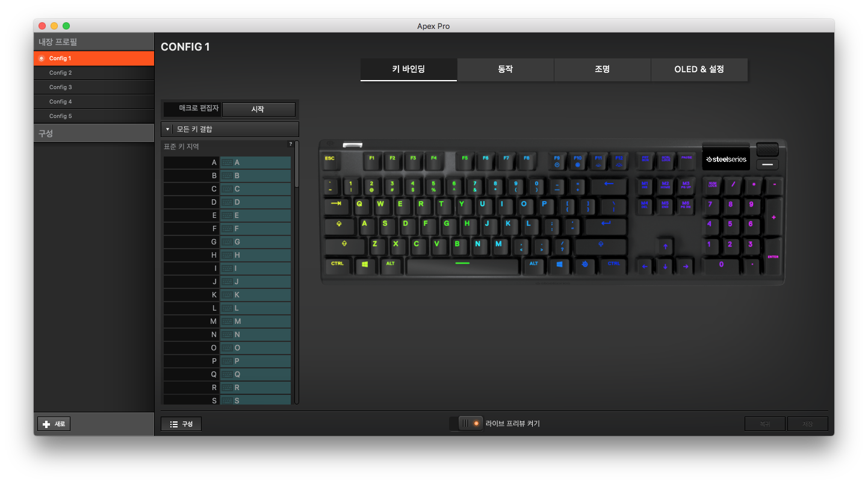Select the Num Lock key on numpad
The height and width of the screenshot is (484, 868).
point(713,185)
